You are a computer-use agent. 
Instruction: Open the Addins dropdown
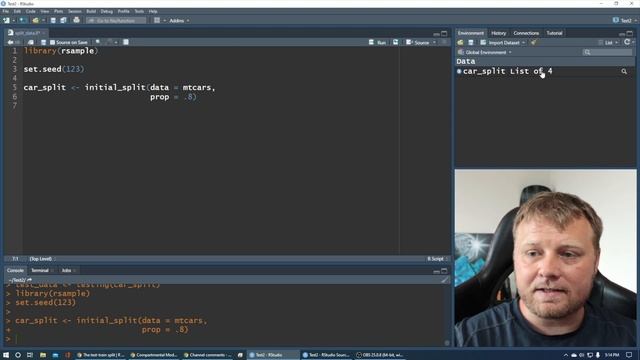pos(179,20)
